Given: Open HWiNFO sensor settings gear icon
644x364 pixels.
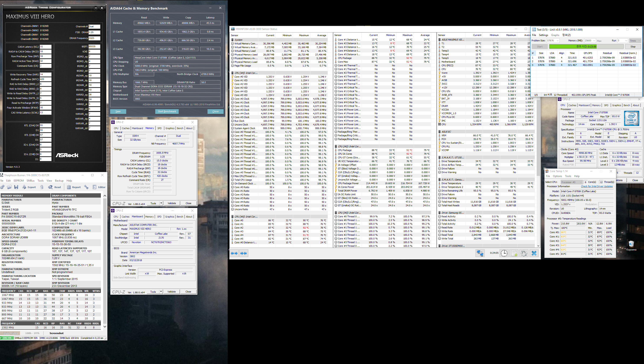Looking at the screenshot, I should click(x=524, y=253).
